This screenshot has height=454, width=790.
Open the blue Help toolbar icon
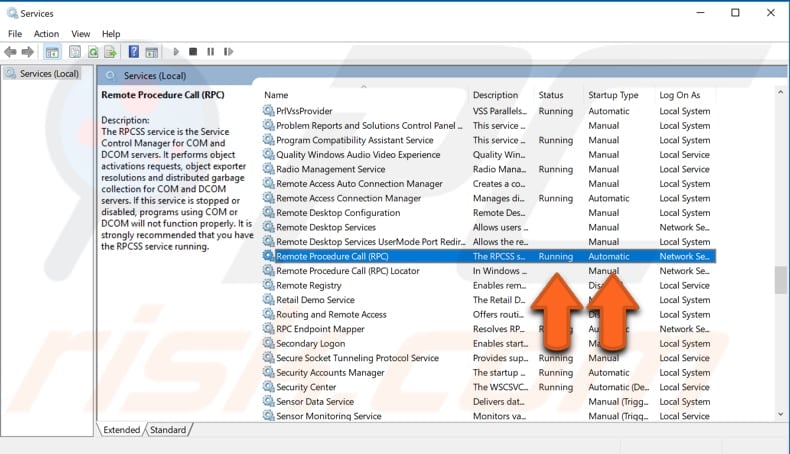[134, 51]
